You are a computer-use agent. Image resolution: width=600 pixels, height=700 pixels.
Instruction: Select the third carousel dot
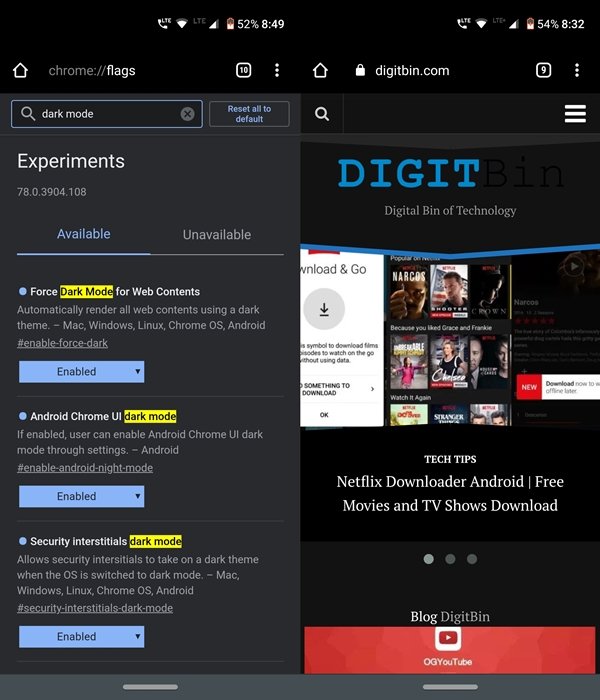tap(472, 559)
